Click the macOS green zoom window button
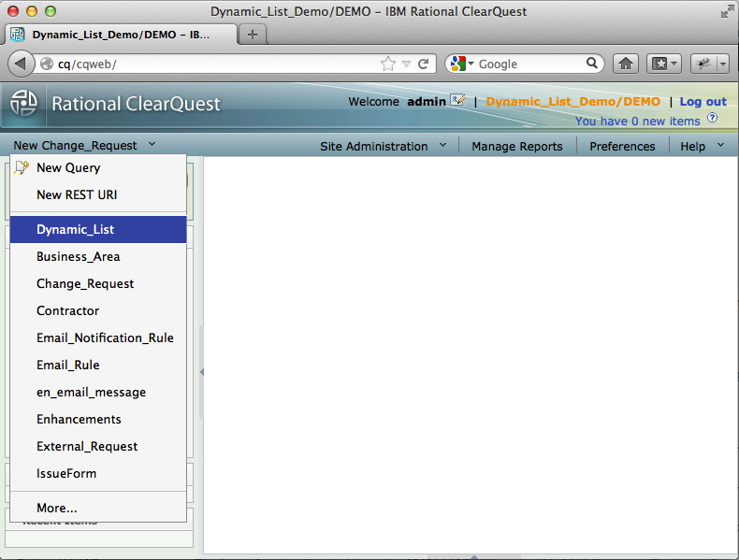The width and height of the screenshot is (739, 560). [x=51, y=11]
